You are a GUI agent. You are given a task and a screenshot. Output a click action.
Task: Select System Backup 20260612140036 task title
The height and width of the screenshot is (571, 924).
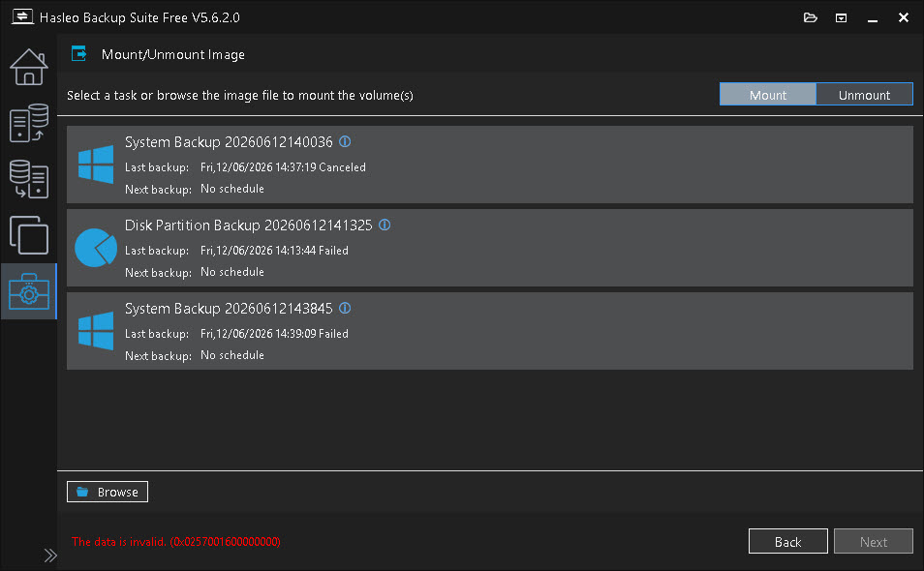coord(229,142)
